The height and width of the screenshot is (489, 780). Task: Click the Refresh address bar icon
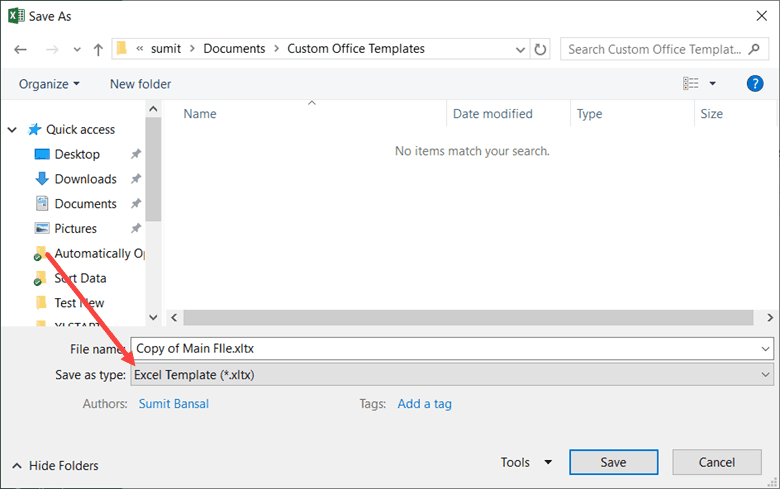(541, 49)
